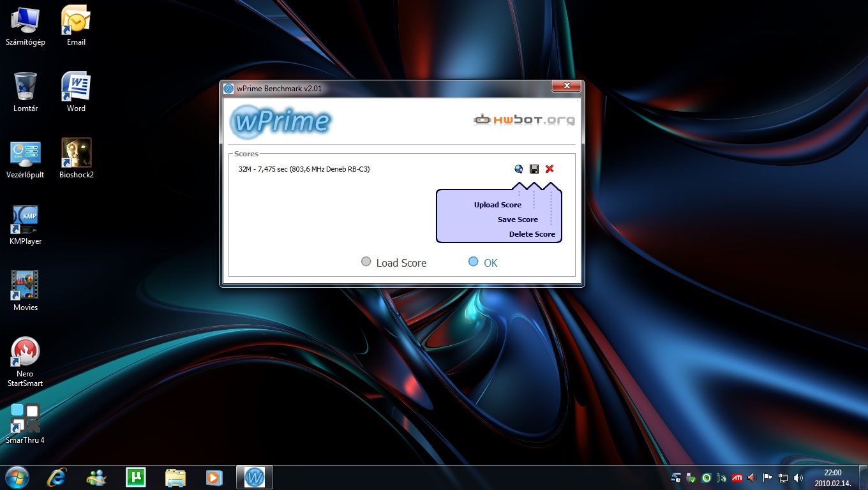868x490 pixels.
Task: Select the Nero StartSmart desktop shortcut
Action: click(26, 362)
